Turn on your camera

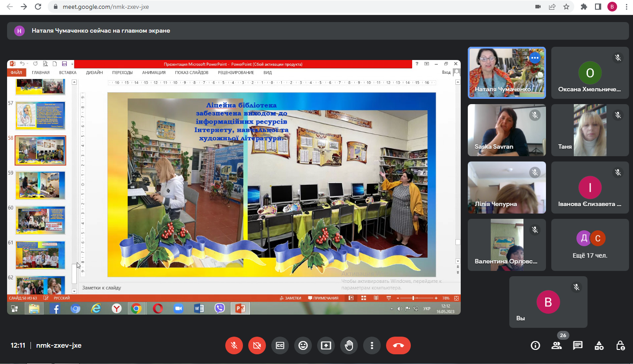click(257, 345)
